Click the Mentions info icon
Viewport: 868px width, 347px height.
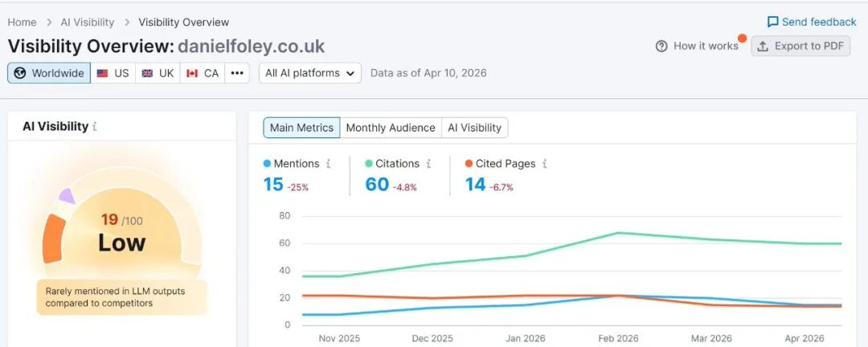(328, 164)
